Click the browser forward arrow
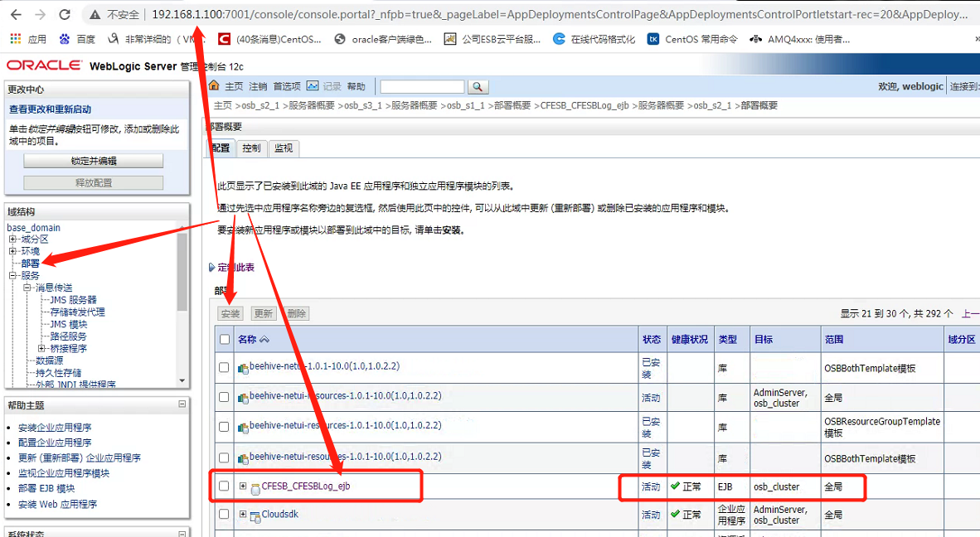 tap(40, 14)
